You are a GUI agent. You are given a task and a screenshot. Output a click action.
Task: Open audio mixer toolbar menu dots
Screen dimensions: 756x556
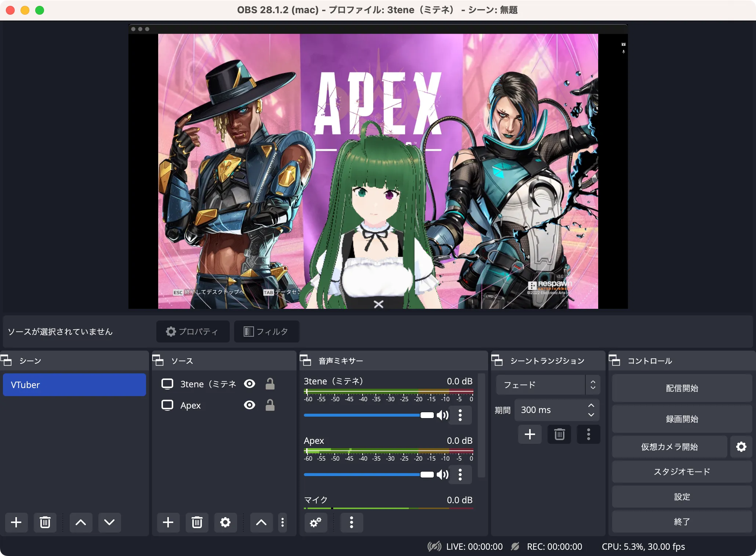coord(352,522)
